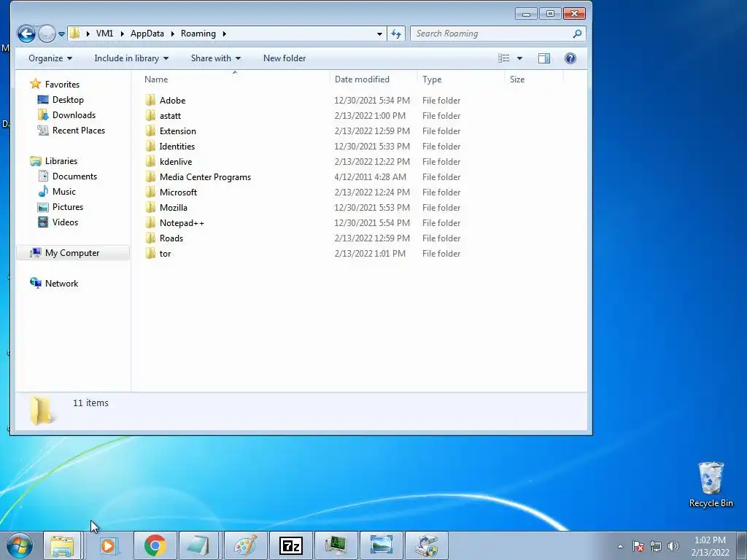The height and width of the screenshot is (560, 747).
Task: Navigate to AppData in the address bar
Action: tap(147, 34)
